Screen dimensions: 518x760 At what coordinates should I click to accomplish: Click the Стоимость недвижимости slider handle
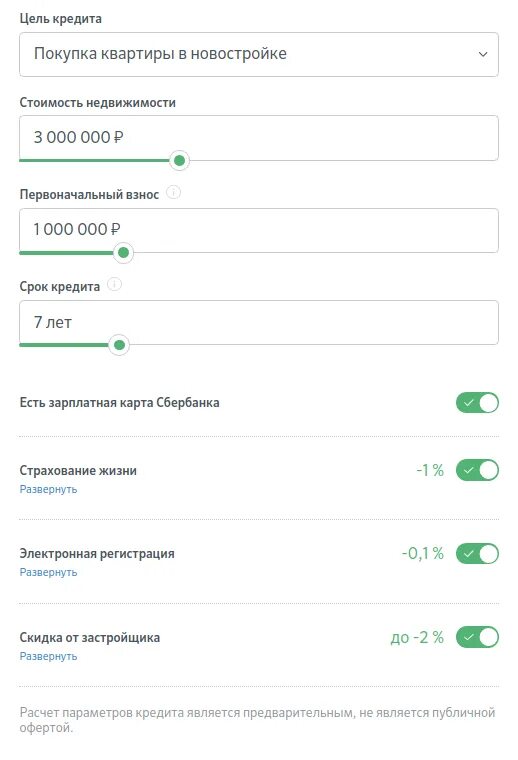(x=179, y=160)
